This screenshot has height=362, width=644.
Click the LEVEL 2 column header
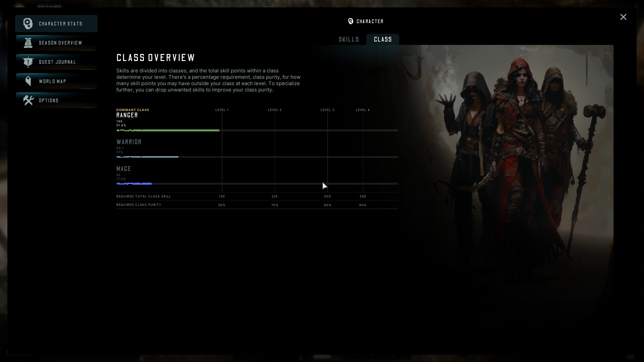click(274, 110)
